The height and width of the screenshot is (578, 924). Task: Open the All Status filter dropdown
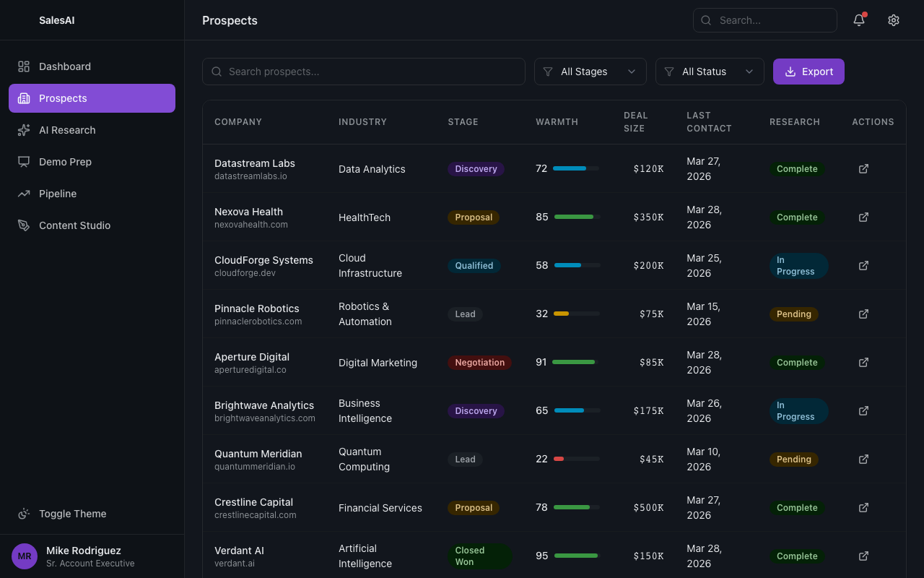click(x=710, y=72)
